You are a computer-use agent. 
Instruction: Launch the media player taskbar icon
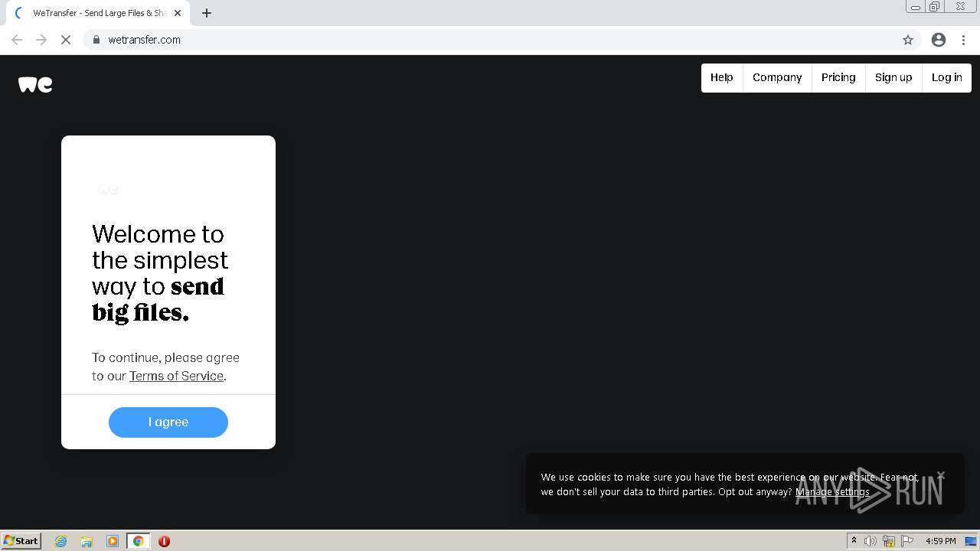[x=113, y=541]
